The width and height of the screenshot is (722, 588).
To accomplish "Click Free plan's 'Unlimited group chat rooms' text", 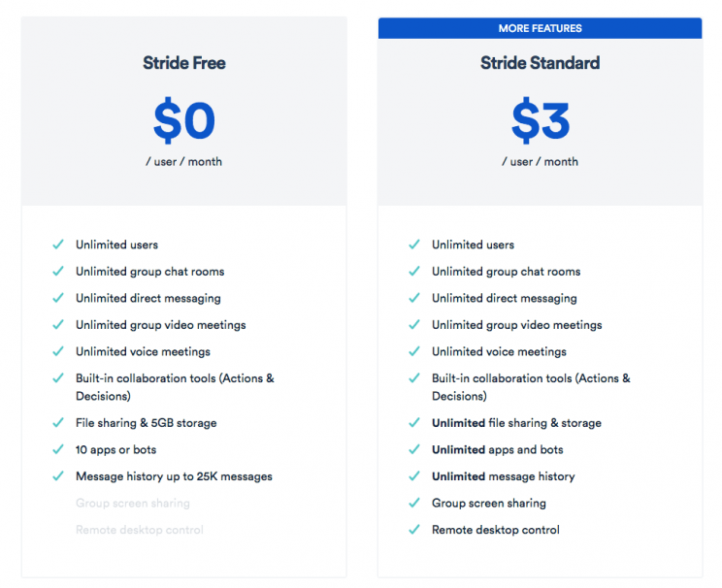I will 149,272.
